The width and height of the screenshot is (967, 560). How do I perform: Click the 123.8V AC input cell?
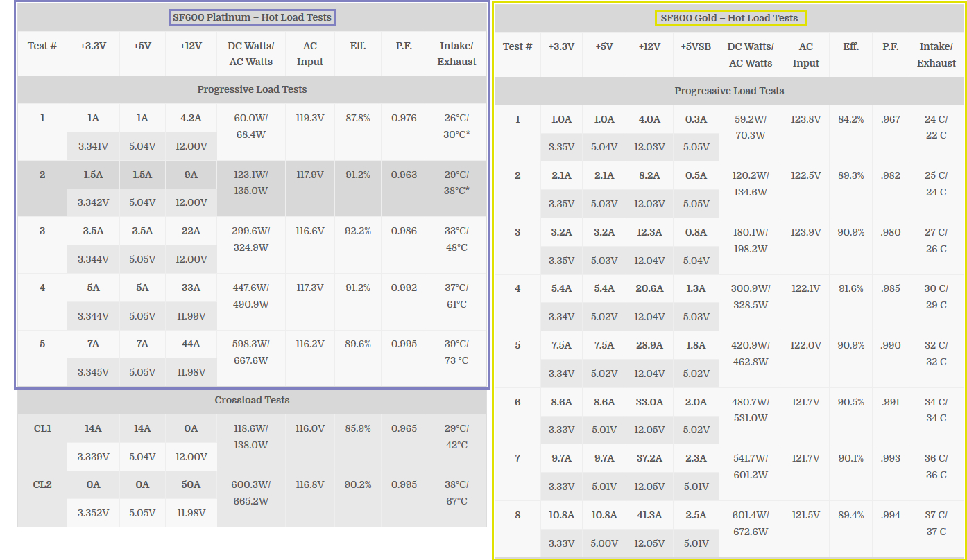(x=805, y=119)
